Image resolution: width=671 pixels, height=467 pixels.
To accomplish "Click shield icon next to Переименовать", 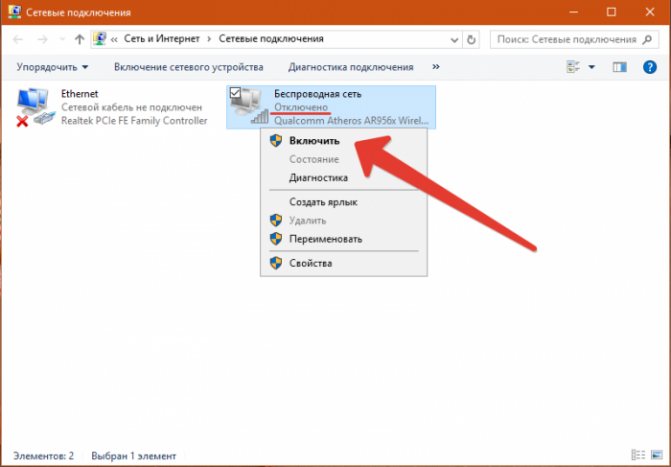I will 276,239.
